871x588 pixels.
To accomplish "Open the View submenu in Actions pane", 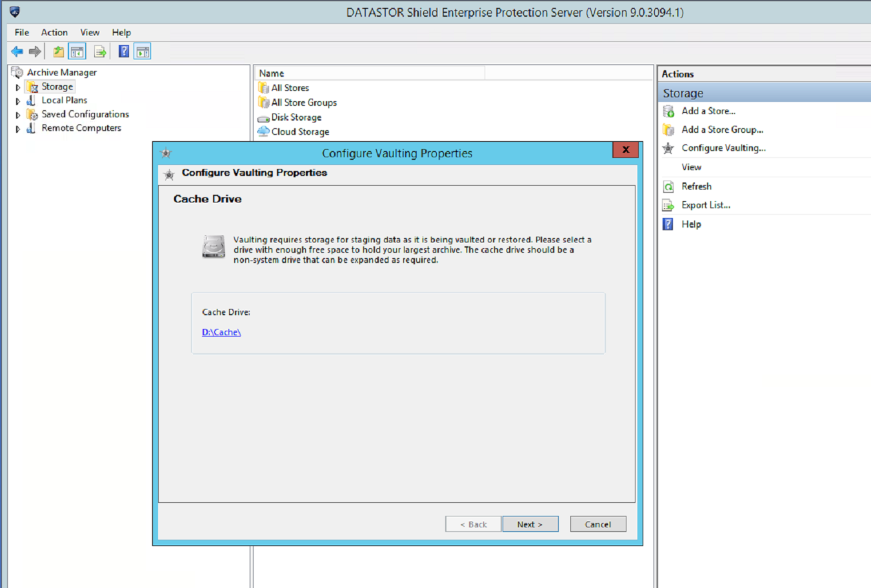I will [692, 167].
